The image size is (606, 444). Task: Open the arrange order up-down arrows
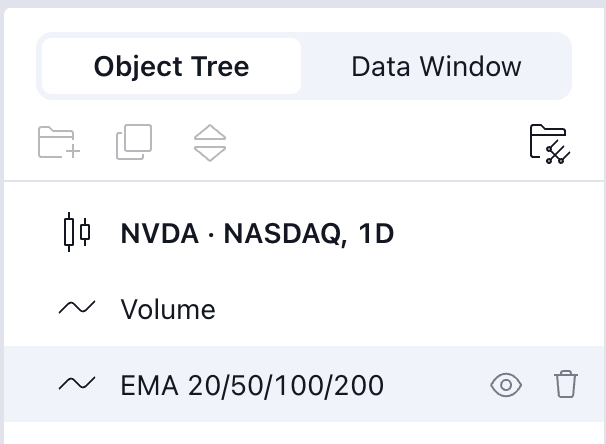(x=210, y=143)
